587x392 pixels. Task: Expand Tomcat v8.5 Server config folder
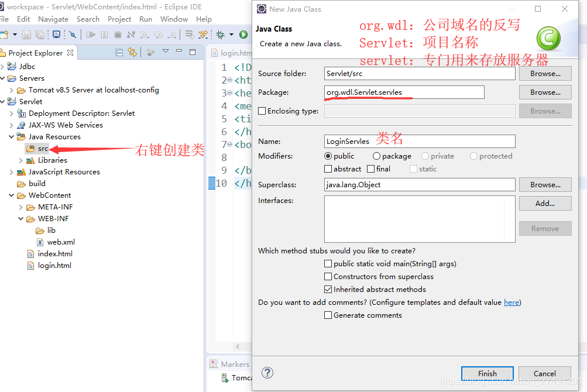click(x=11, y=90)
